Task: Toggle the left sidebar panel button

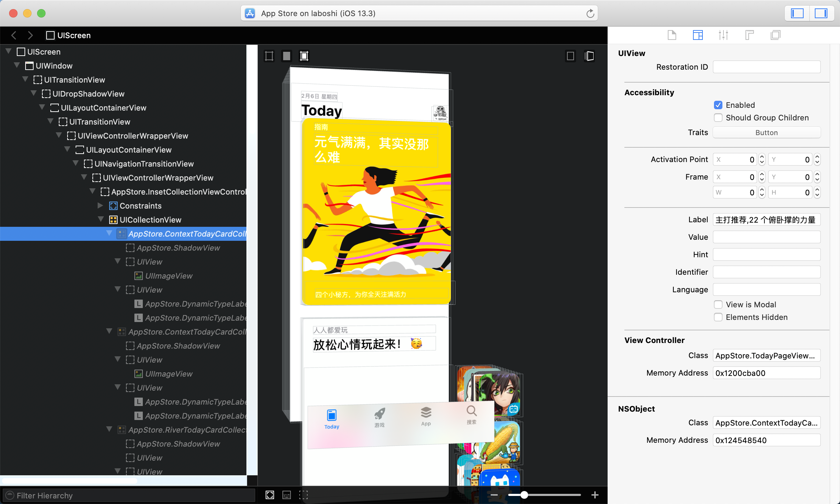Action: tap(797, 14)
